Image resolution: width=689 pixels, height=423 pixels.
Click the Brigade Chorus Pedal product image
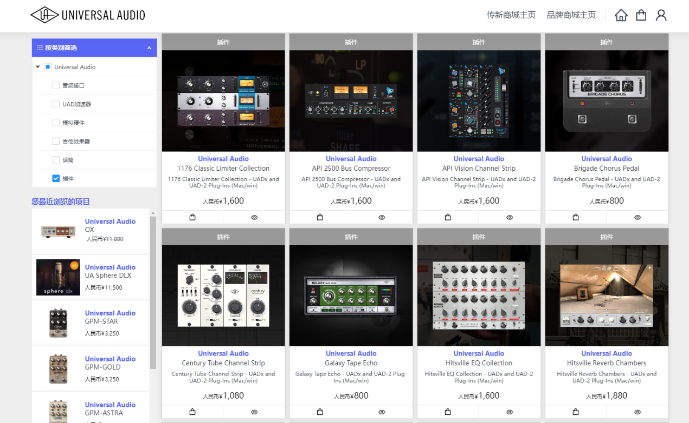pos(606,101)
